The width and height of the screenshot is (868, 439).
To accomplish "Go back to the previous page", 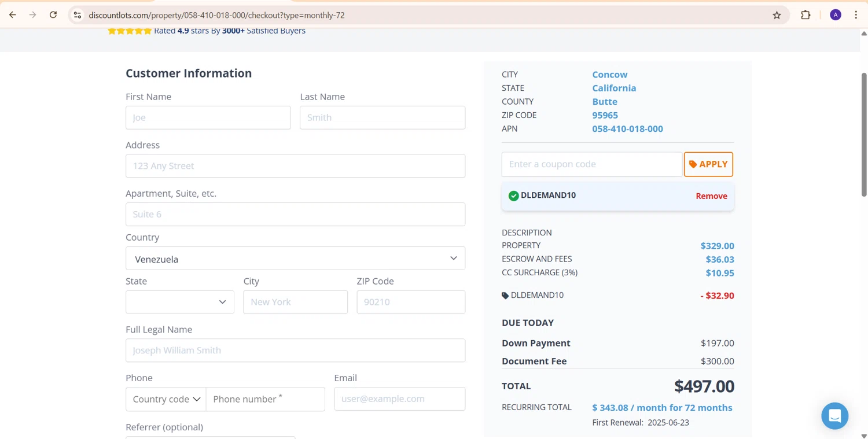I will coord(13,15).
